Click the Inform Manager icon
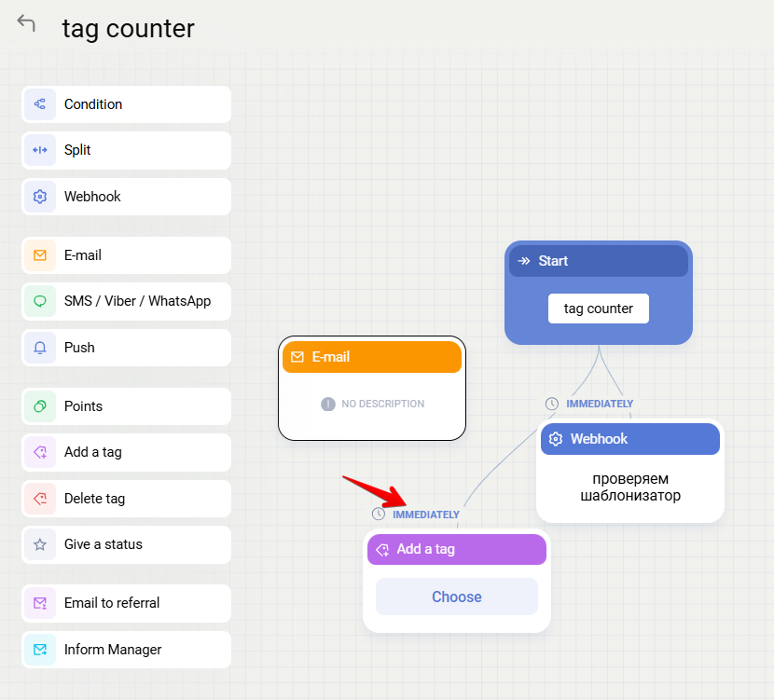This screenshot has height=700, width=774. click(39, 650)
